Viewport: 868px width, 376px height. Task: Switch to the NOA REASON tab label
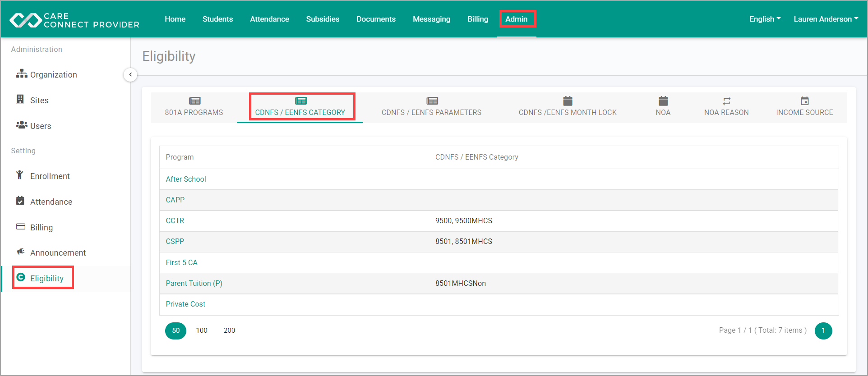click(726, 112)
